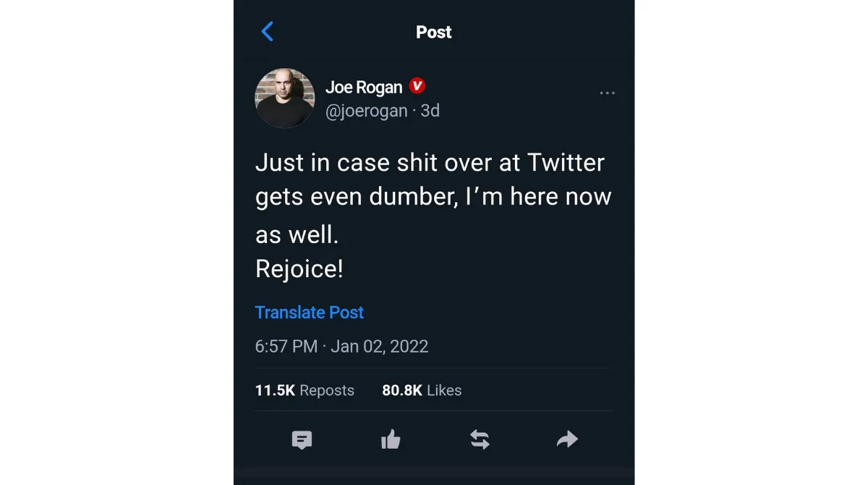Open the @joerogan profile handle
Viewport: 868px width, 485px height.
click(x=365, y=110)
